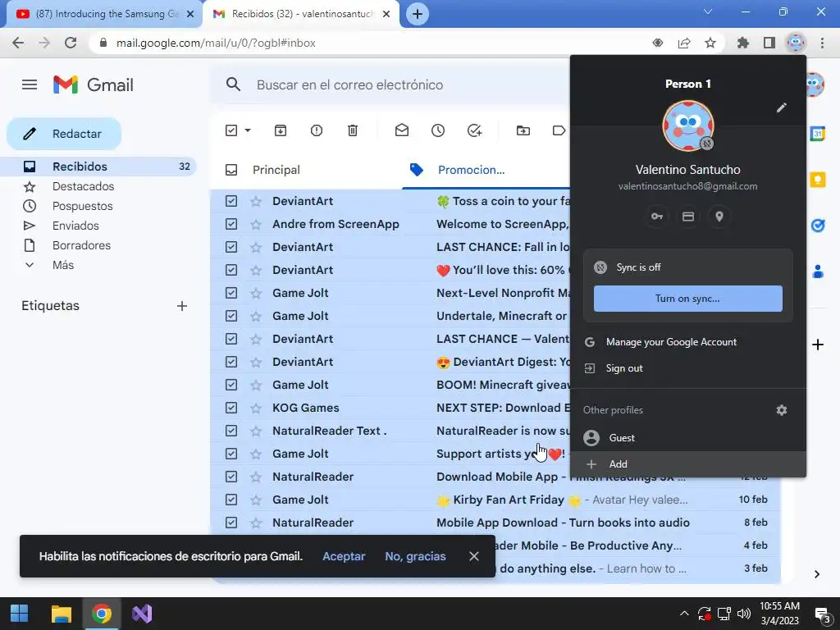Screen dimensions: 840x630
Task: Open payment methods card icon
Action: [688, 217]
